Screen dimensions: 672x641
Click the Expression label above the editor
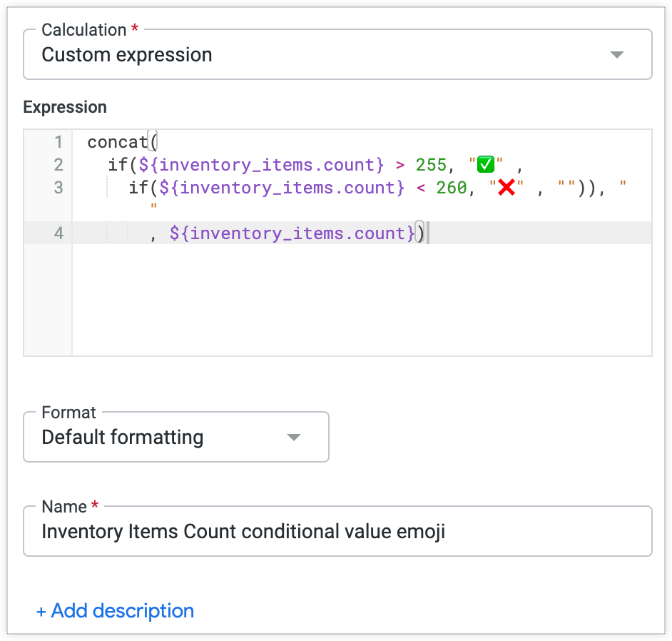65,107
